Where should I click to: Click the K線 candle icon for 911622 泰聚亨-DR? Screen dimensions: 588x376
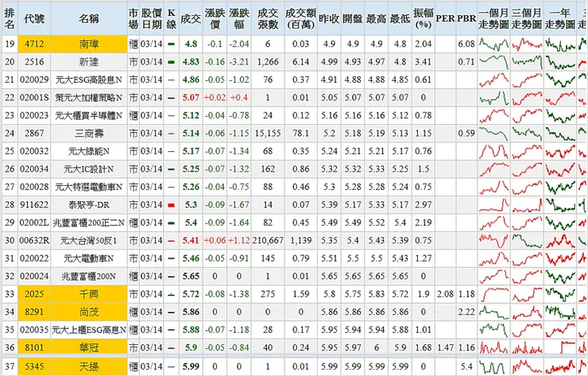tap(172, 205)
